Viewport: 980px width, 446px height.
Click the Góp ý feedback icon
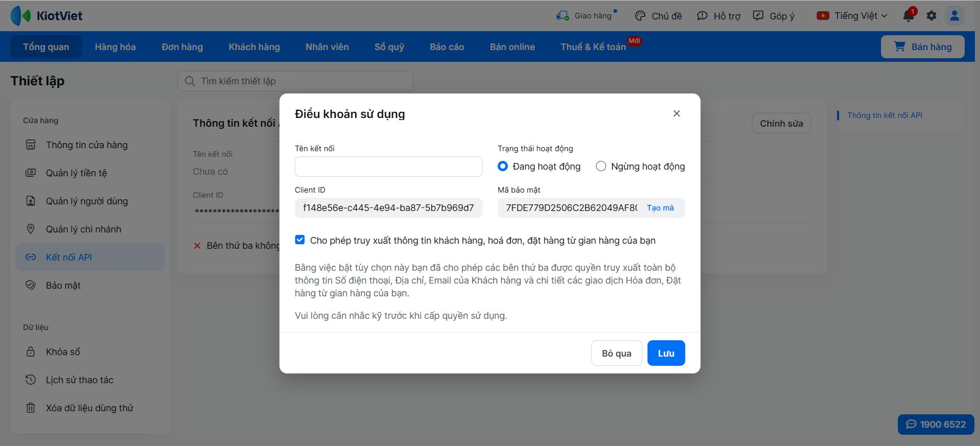(x=758, y=16)
